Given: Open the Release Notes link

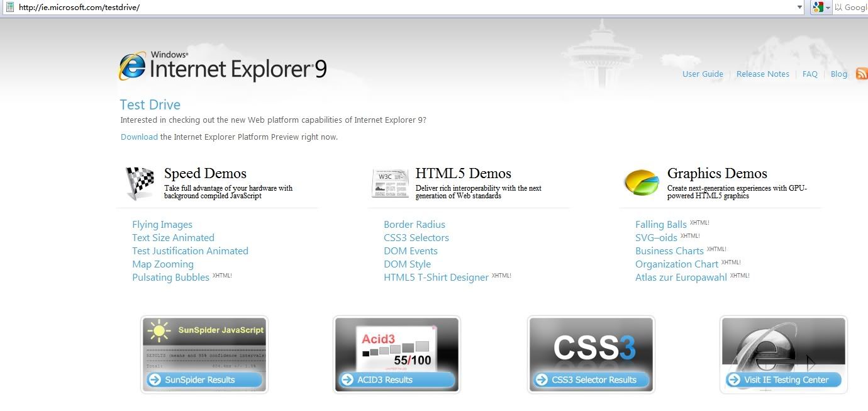Looking at the screenshot, I should [763, 74].
